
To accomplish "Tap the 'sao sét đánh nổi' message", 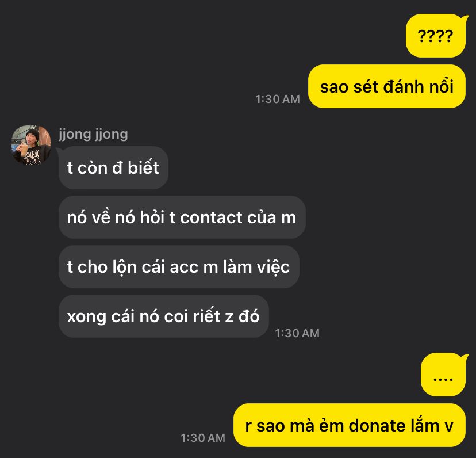I will click(x=387, y=86).
